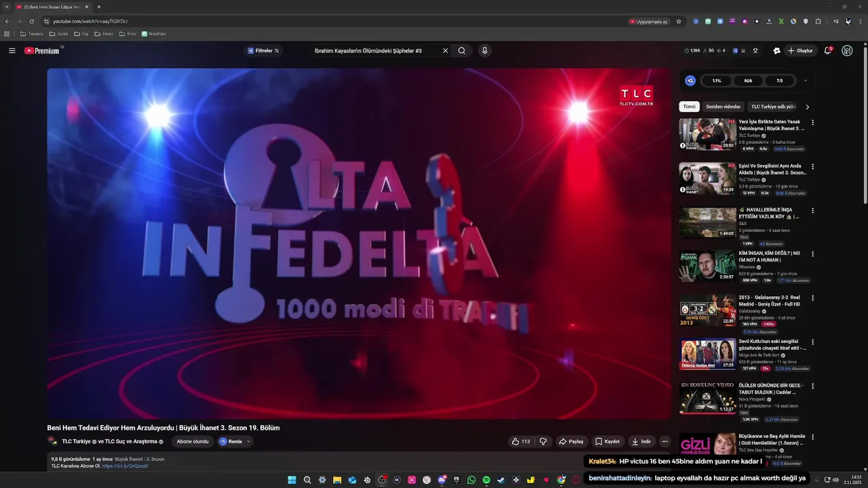This screenshot has width=868, height=488.
Task: Open options for 'Yeni İşle Birlikte Gelen Yasak' video
Action: [812, 123]
